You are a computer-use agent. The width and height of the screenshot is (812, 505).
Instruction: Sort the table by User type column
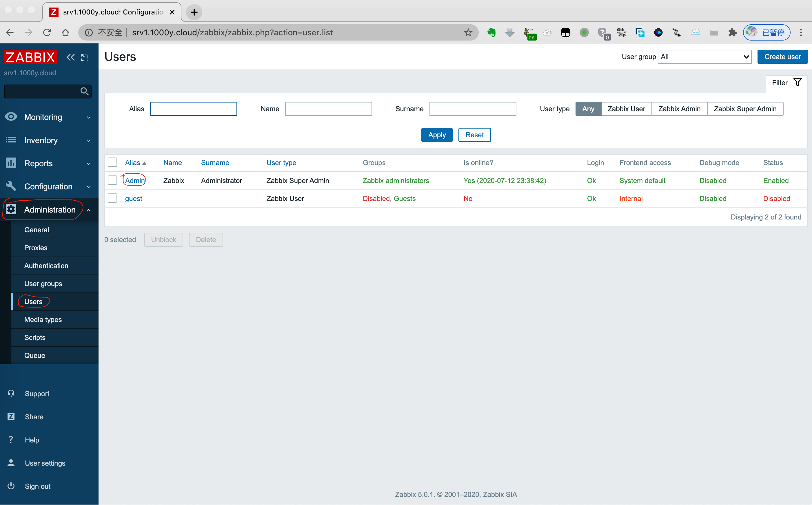coord(281,163)
